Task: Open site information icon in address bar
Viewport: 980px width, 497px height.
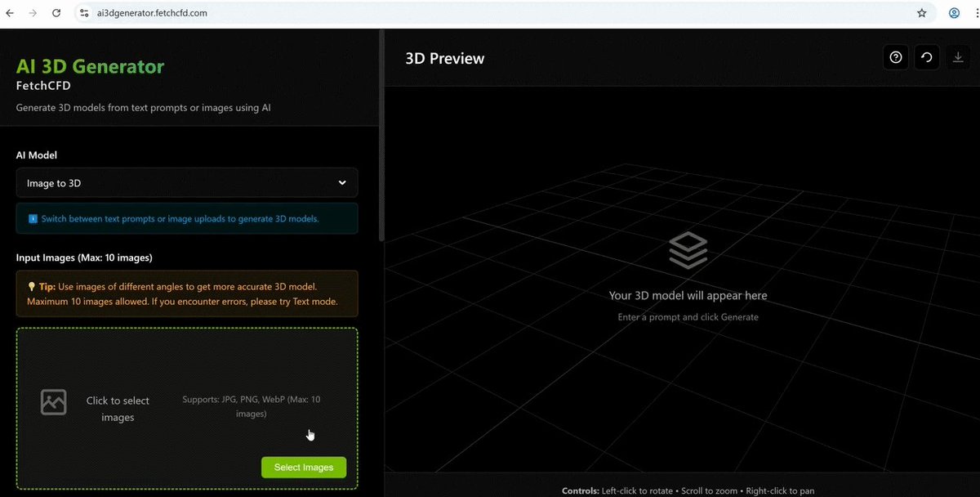Action: click(83, 13)
